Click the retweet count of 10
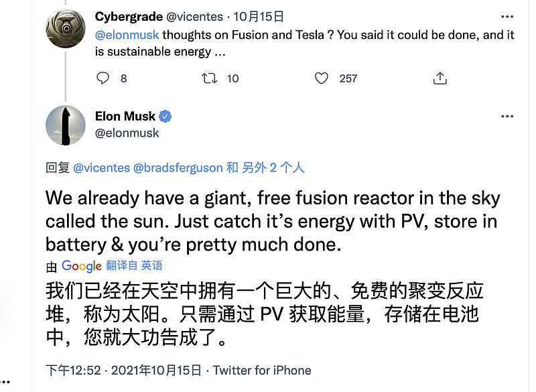The height and width of the screenshot is (392, 536). [232, 78]
